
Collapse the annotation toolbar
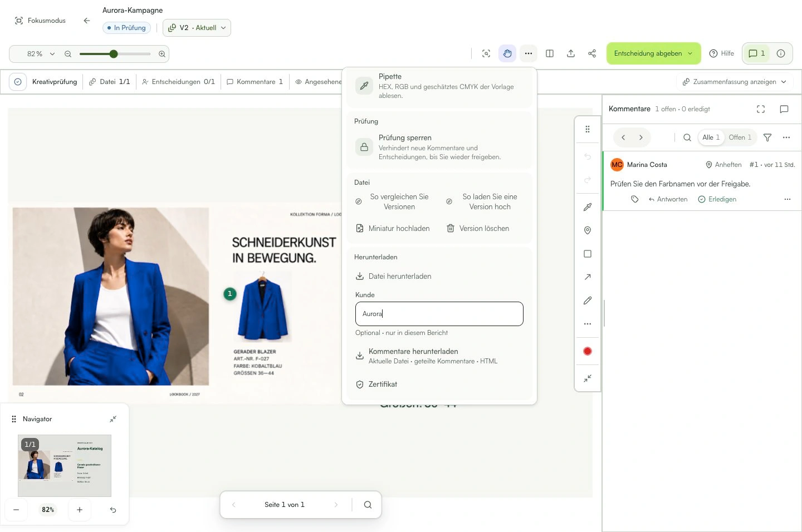pos(588,378)
